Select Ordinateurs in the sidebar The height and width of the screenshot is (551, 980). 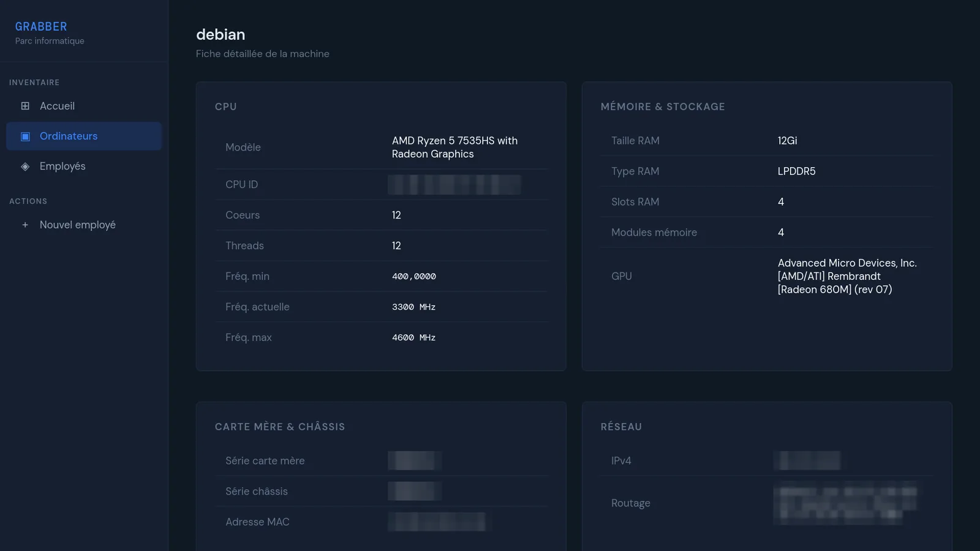tap(84, 136)
